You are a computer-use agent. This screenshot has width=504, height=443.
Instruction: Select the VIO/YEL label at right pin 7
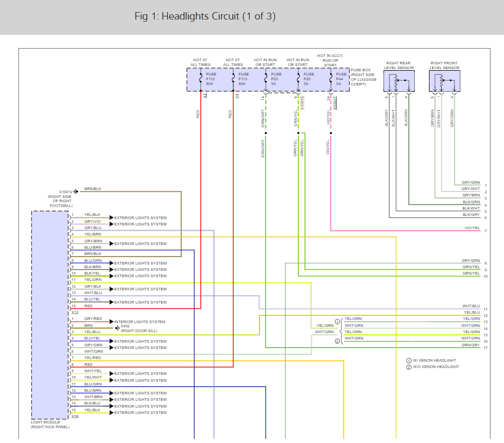(472, 228)
